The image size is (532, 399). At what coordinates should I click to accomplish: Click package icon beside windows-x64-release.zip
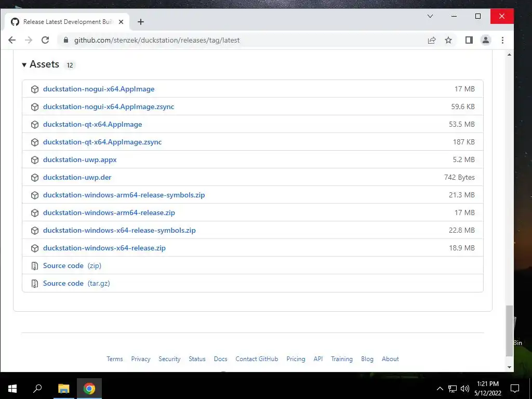click(35, 248)
